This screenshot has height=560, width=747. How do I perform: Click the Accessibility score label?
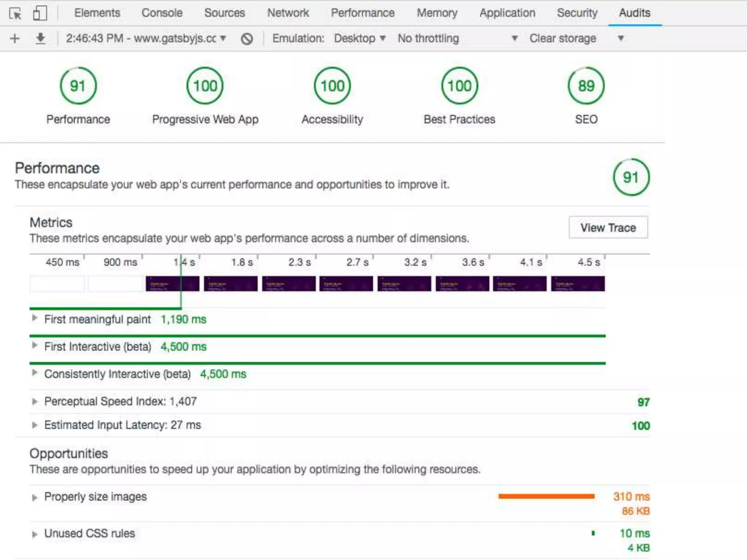[332, 119]
